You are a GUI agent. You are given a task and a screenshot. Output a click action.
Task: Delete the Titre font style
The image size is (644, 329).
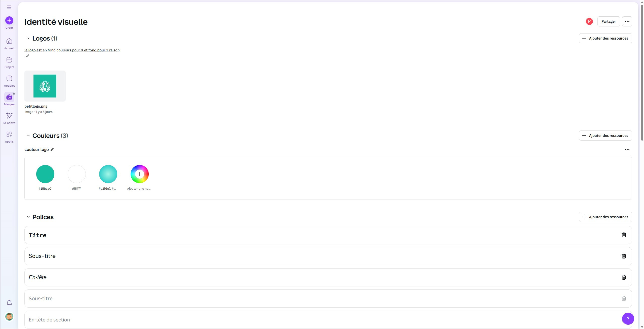(x=624, y=235)
